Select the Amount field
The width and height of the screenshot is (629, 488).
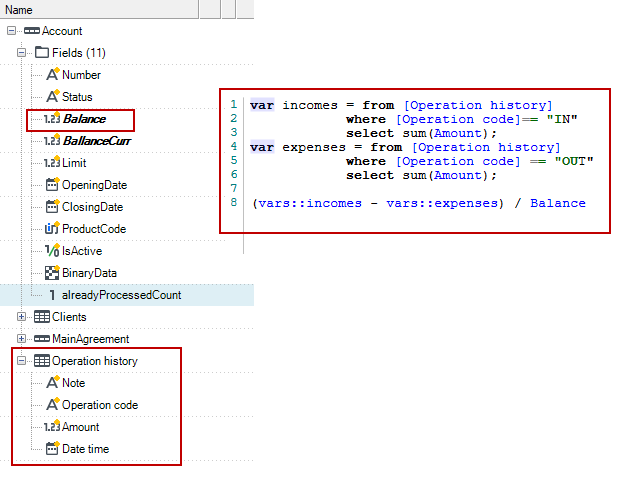(x=81, y=427)
